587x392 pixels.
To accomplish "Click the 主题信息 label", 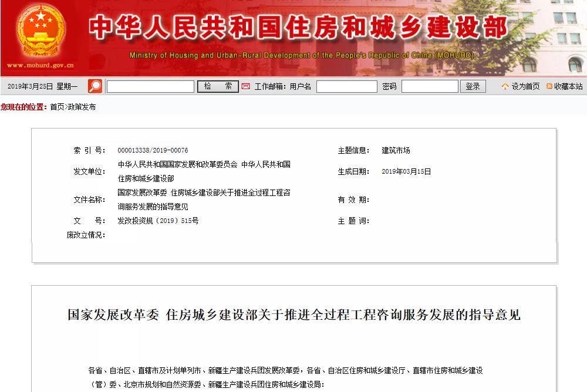I will pos(353,150).
